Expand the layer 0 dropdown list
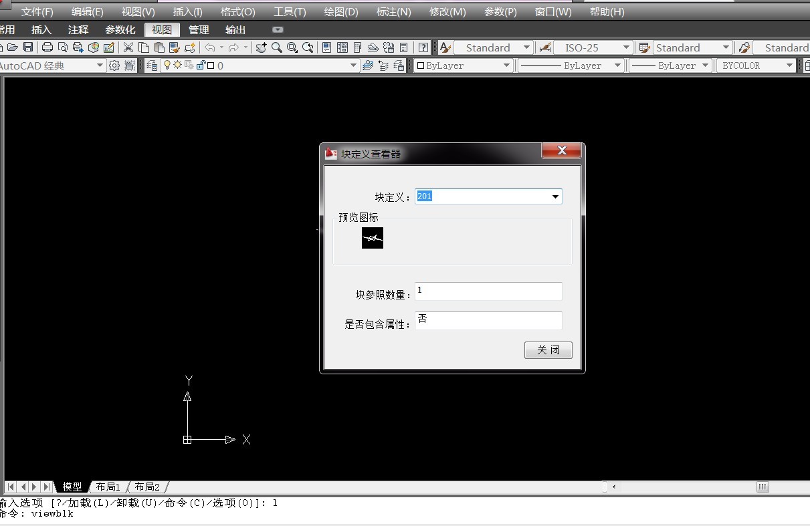Image resolution: width=810 pixels, height=532 pixels. (354, 65)
